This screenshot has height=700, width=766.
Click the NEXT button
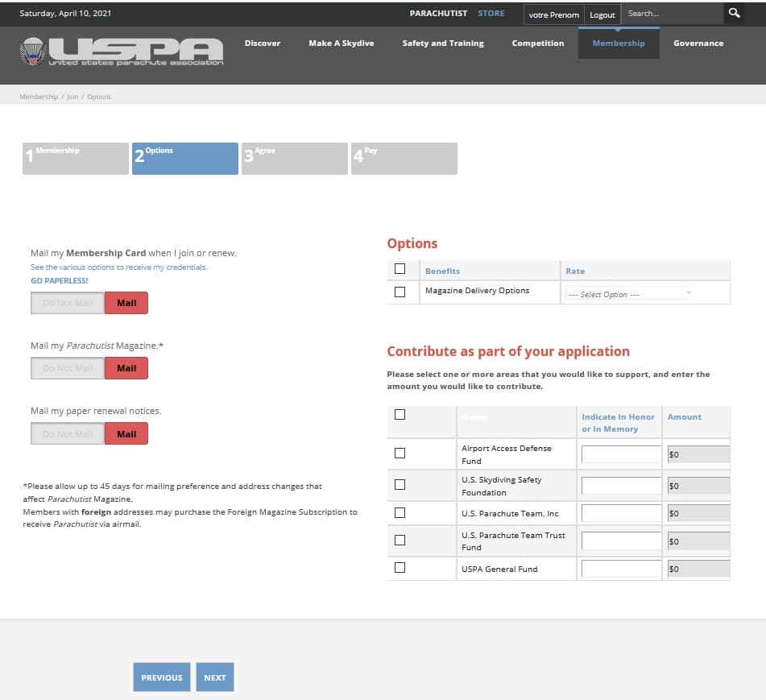[x=215, y=677]
